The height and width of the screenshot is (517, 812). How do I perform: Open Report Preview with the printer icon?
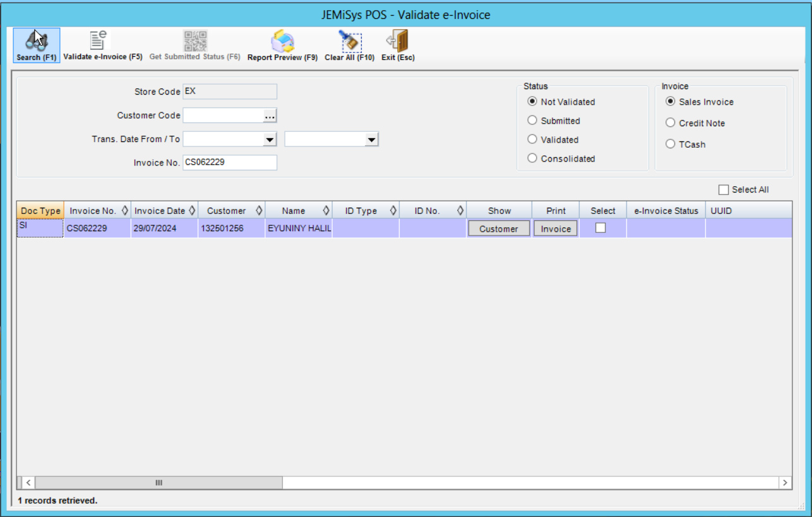282,40
